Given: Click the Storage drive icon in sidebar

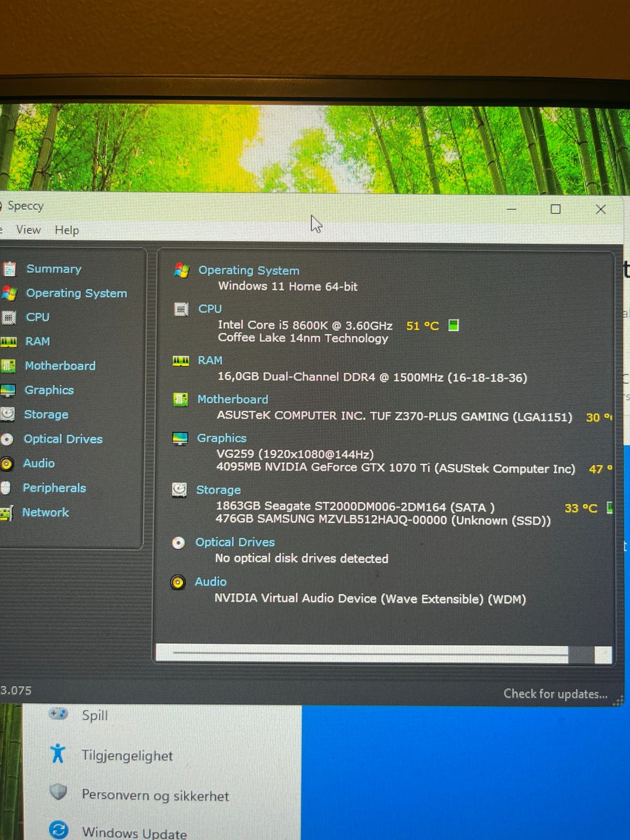Looking at the screenshot, I should pos(8,415).
